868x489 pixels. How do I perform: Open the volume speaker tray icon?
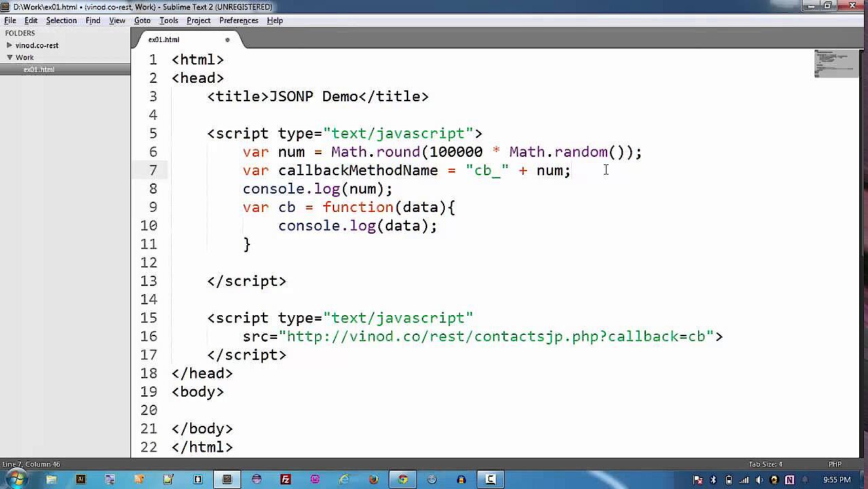[x=759, y=480]
